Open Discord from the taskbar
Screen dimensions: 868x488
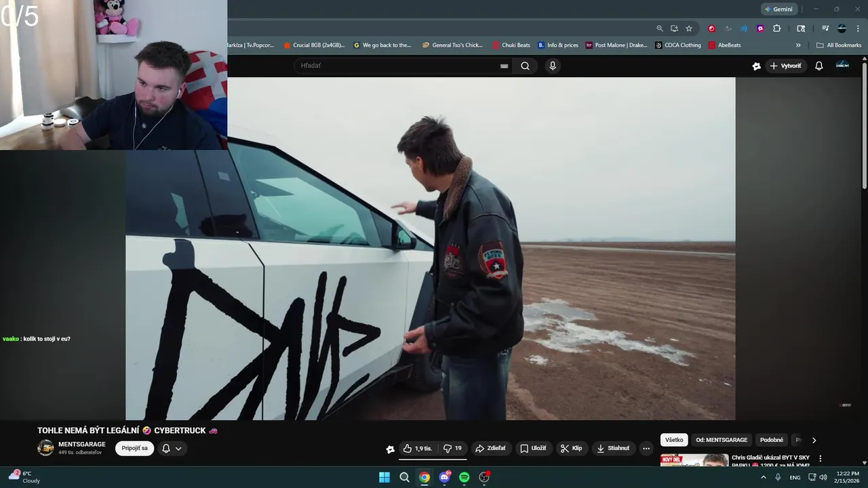(444, 477)
